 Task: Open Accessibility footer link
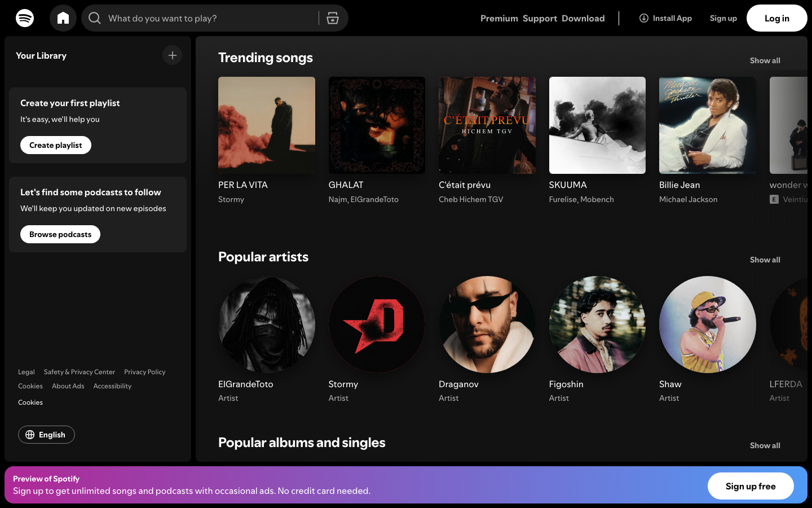112,386
